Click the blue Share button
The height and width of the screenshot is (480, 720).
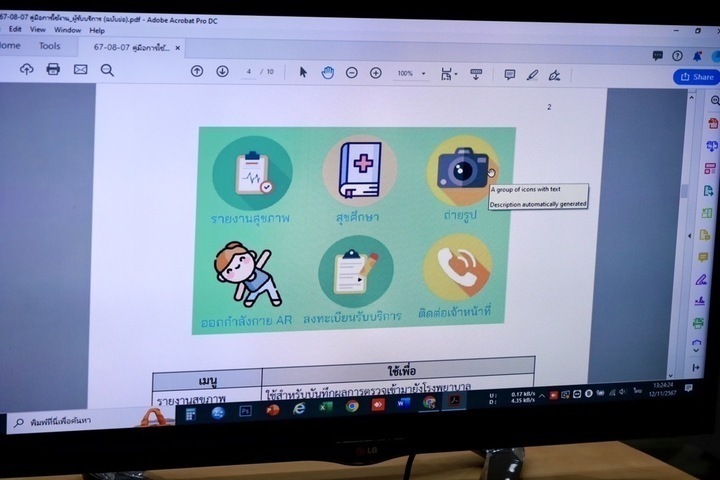click(x=696, y=77)
